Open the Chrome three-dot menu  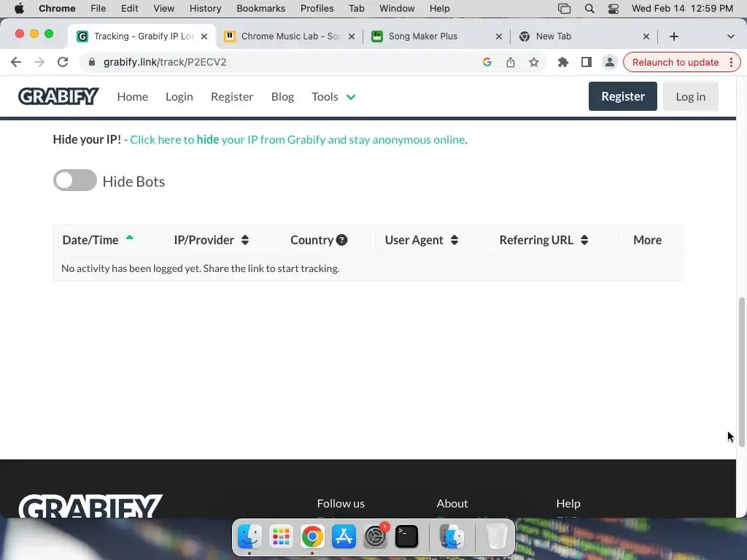(x=731, y=62)
